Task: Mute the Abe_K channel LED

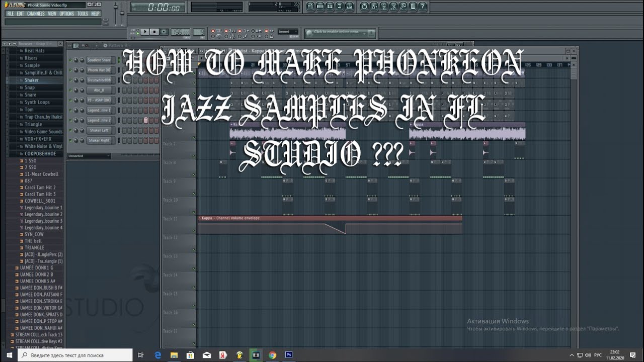Action: tap(70, 90)
